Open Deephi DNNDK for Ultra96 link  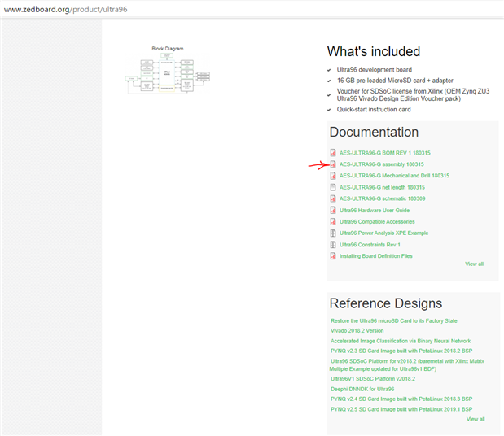click(362, 389)
